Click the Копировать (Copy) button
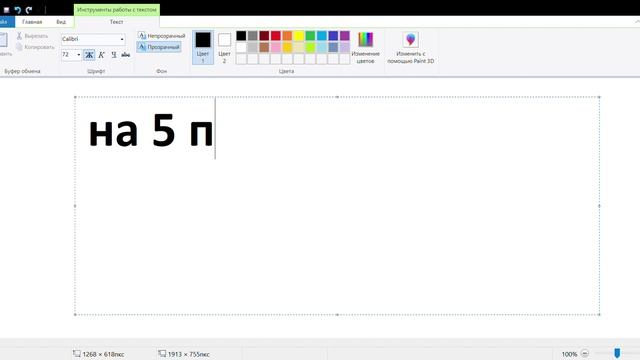640x360 pixels. coord(35,47)
